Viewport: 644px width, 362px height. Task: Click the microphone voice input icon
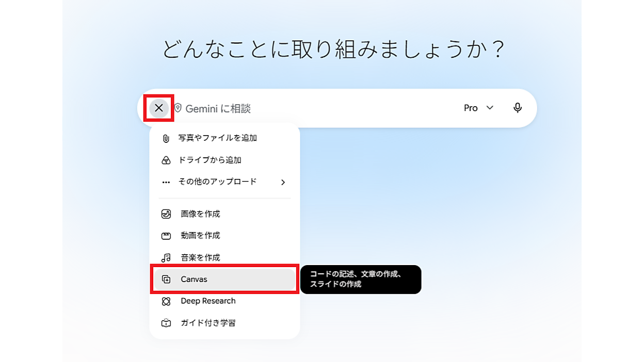[x=518, y=108]
